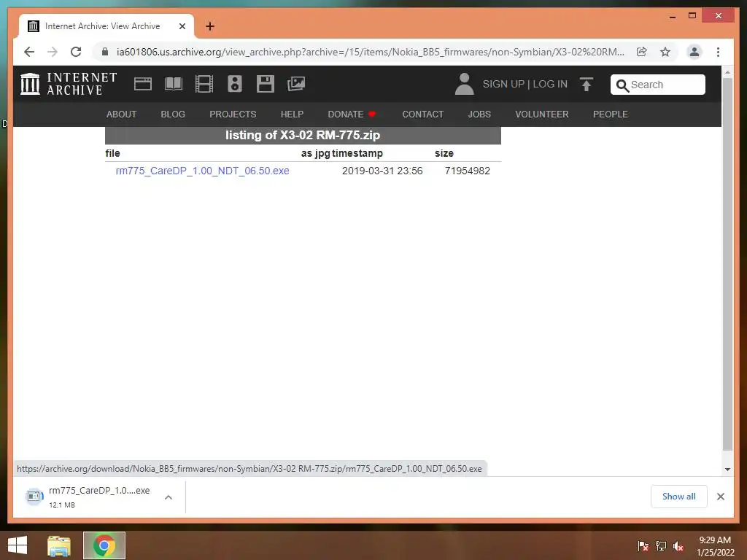Open File Explorer from taskbar

pos(59,545)
